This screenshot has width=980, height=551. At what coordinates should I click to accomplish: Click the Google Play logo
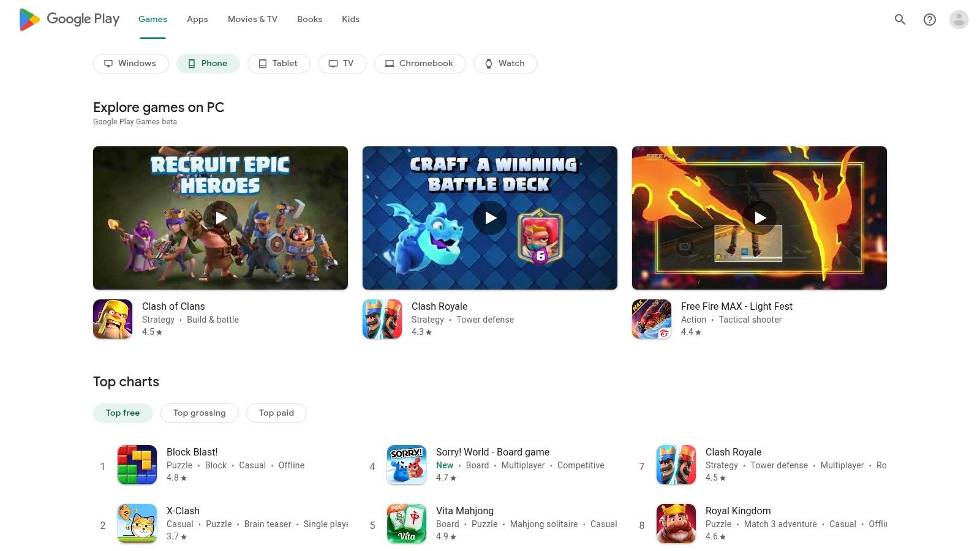pos(69,19)
